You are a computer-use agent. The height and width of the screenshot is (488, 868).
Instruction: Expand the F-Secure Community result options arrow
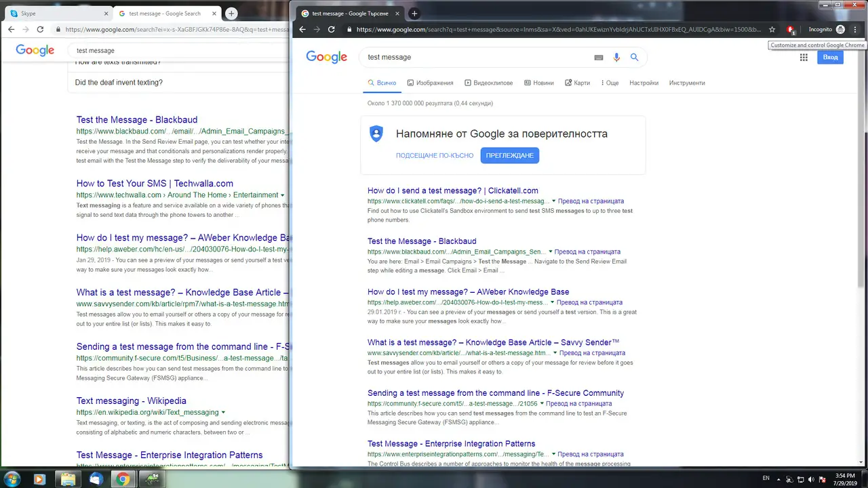[x=541, y=403]
